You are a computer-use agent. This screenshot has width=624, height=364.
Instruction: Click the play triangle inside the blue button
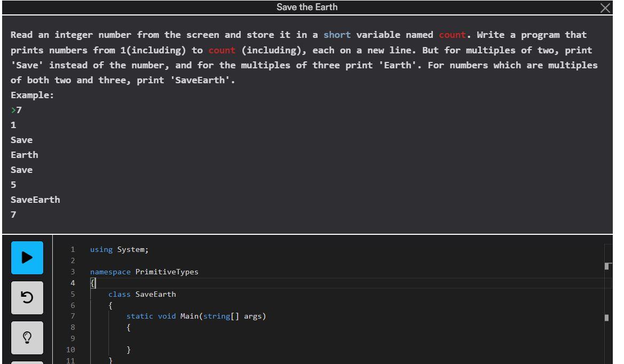[x=27, y=258]
